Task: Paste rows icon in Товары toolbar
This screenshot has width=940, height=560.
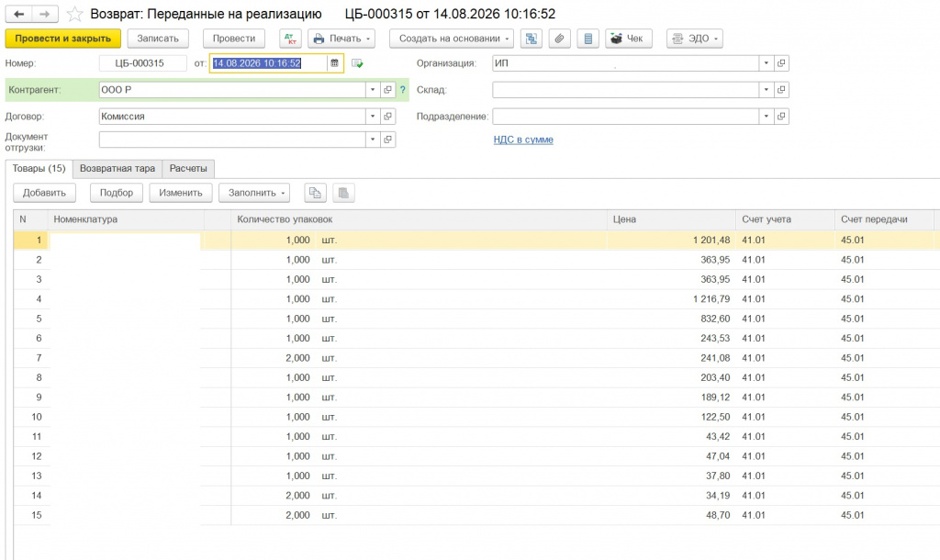Action: point(343,193)
